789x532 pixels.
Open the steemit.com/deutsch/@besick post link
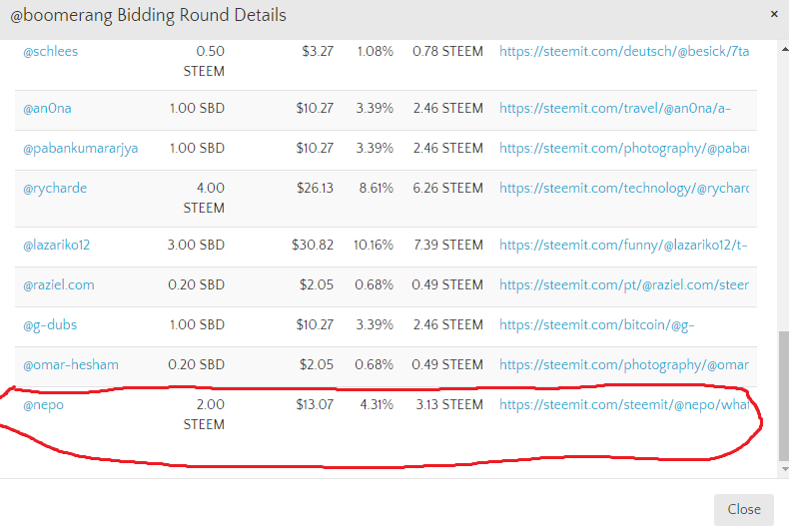[623, 52]
